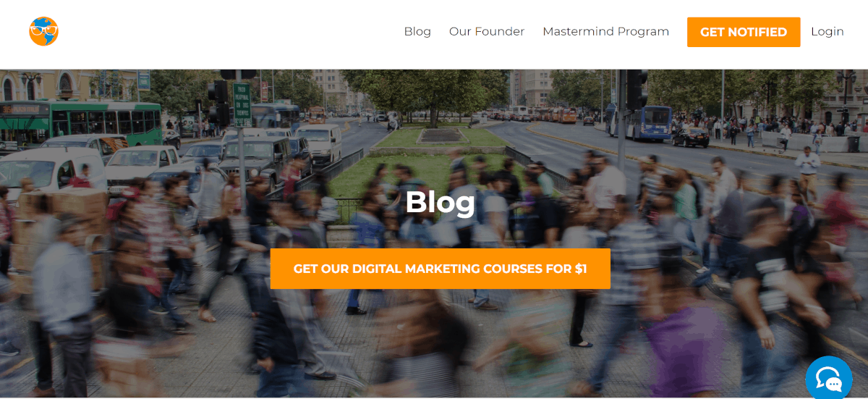The image size is (868, 399).
Task: Click the tree trunk on the median
Action: tap(433, 114)
